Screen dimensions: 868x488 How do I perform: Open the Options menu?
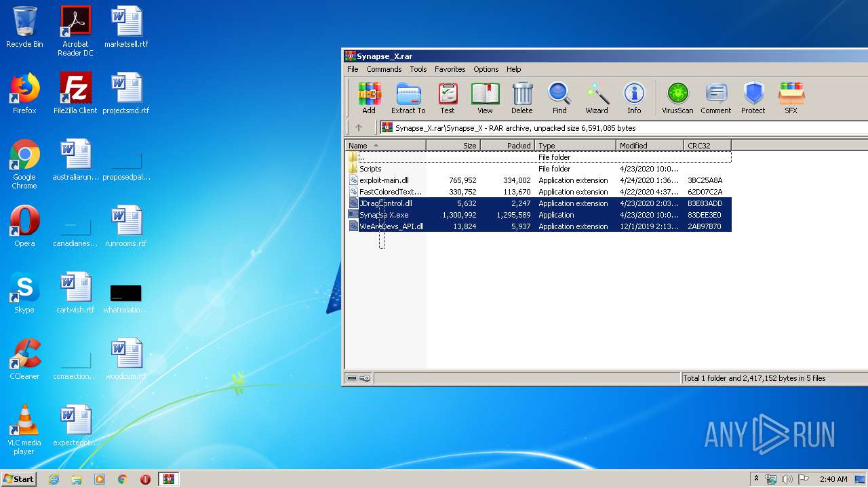pyautogui.click(x=486, y=69)
